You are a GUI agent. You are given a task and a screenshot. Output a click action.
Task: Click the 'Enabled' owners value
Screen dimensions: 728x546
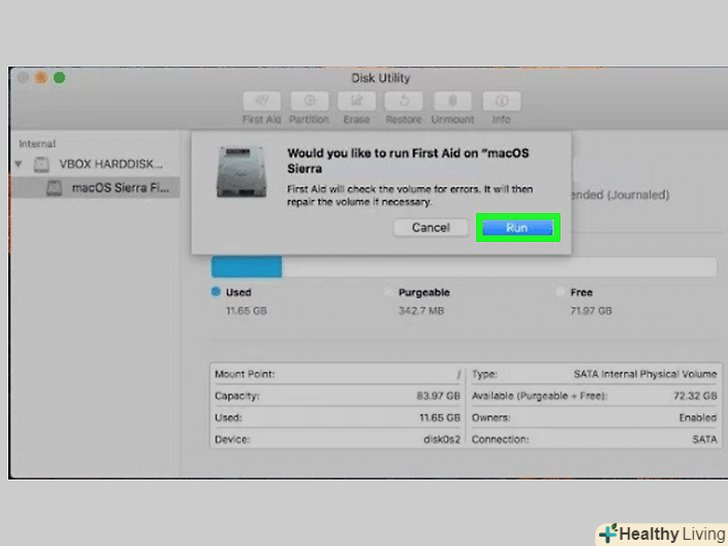(698, 418)
